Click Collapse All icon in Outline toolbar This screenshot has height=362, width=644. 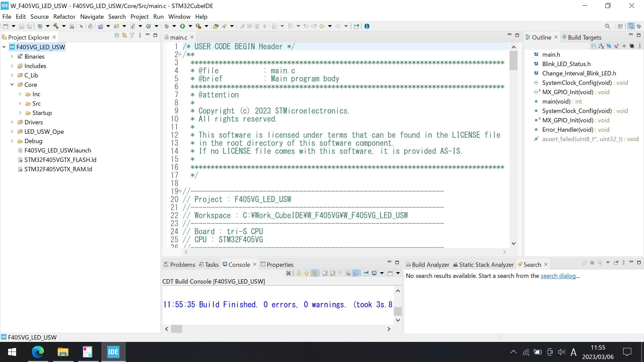pyautogui.click(x=594, y=46)
